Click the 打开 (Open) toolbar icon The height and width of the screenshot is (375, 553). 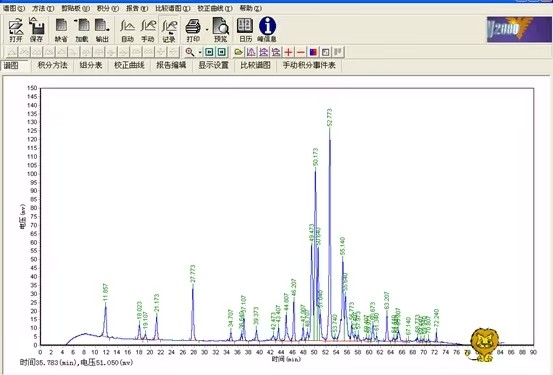(x=16, y=30)
